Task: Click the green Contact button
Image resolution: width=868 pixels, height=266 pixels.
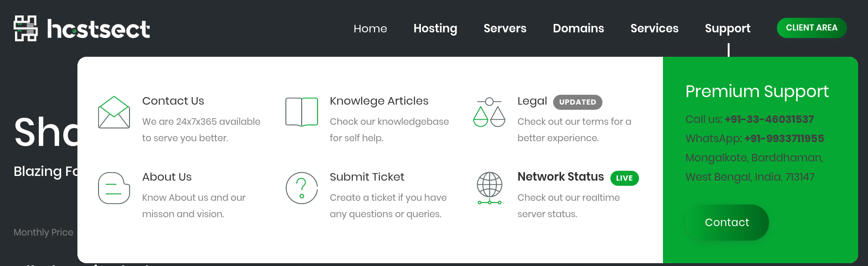Action: [727, 222]
